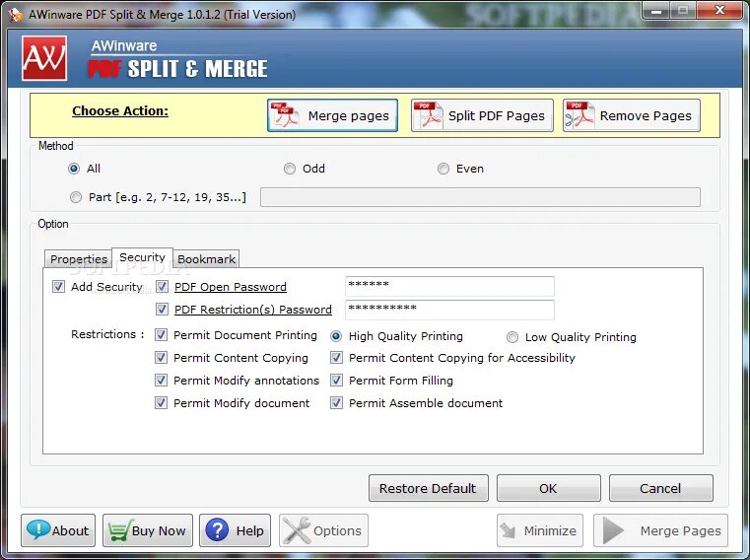Switch to the Bookmark tab
The image size is (750, 560).
[206, 259]
